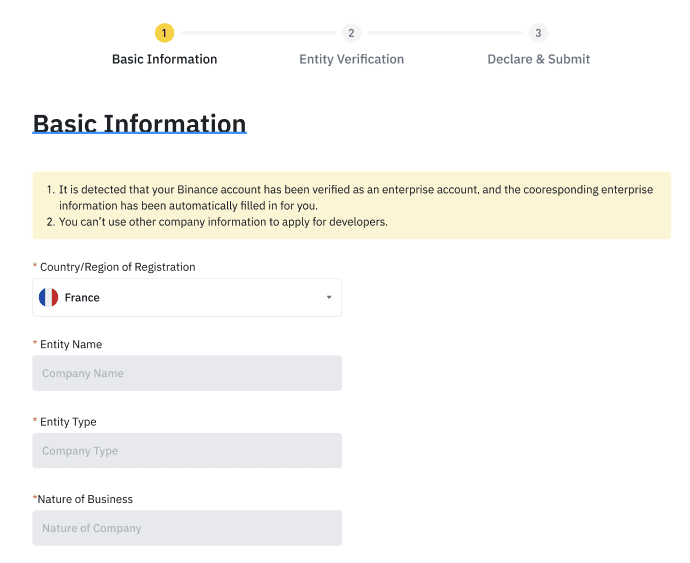Click the Country/Region of Registration label

point(117,267)
